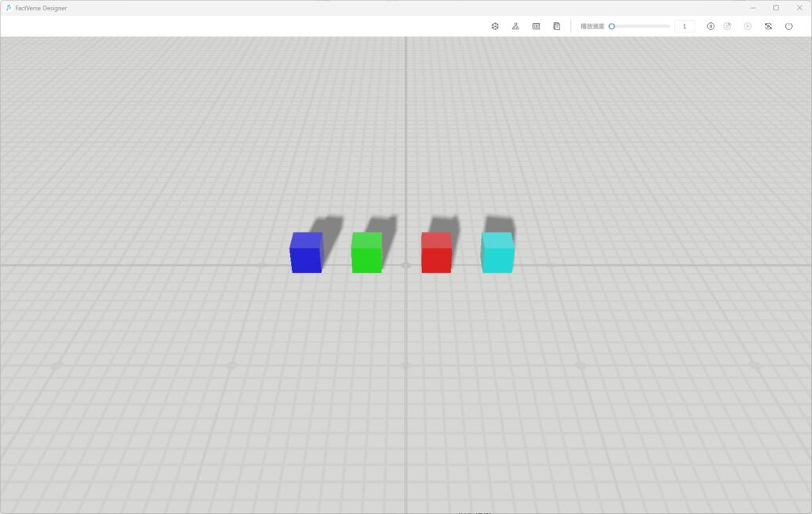Image resolution: width=812 pixels, height=514 pixels.
Task: Click the playback speed slider handle
Action: (611, 26)
